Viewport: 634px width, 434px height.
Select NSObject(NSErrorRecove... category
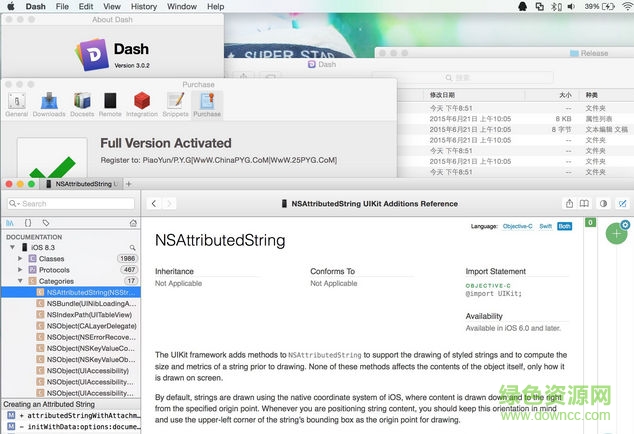(x=71, y=337)
